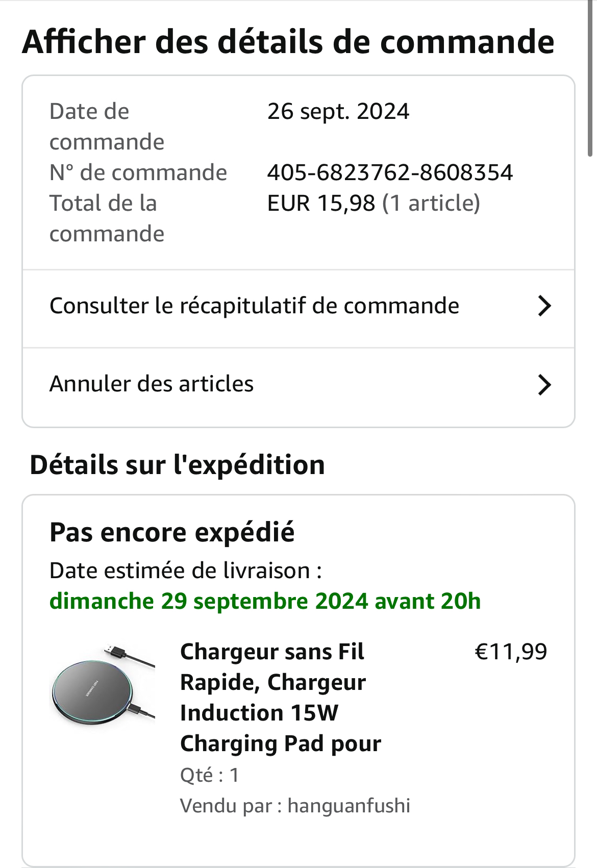597x868 pixels.
Task: Click order number 405-6823762-8608354
Action: (x=390, y=172)
